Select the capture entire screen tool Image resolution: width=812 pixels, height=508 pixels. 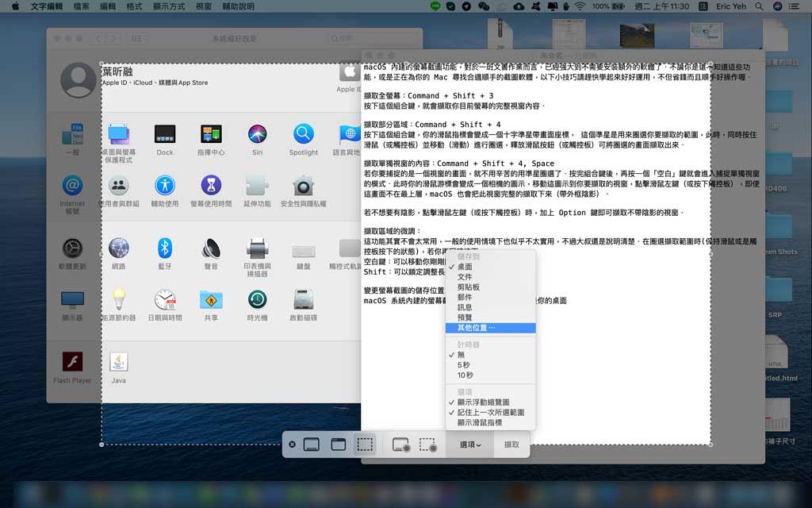311,444
